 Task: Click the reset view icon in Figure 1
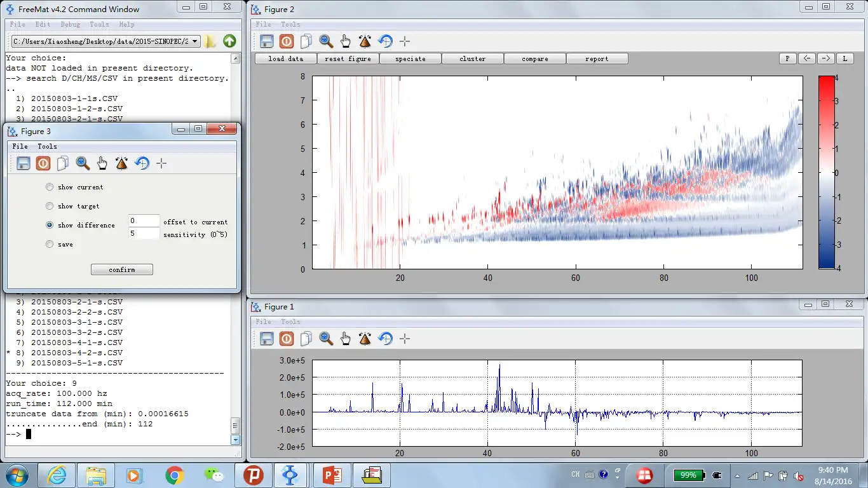[385, 339]
